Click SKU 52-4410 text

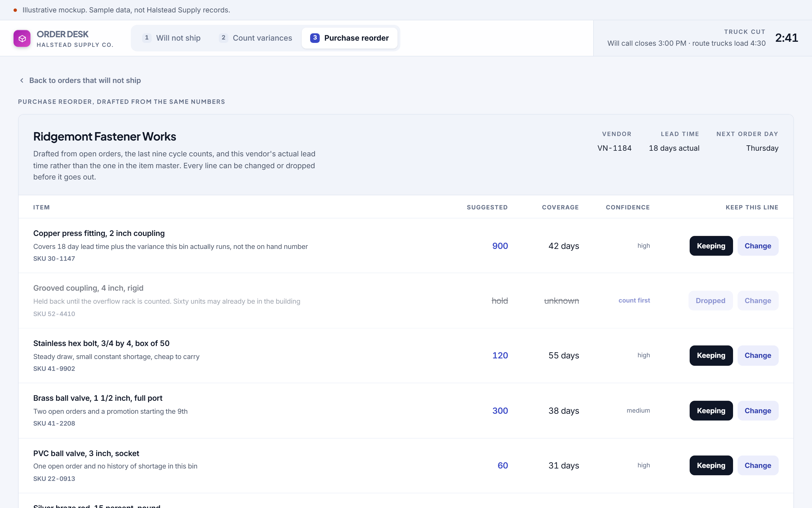point(54,314)
